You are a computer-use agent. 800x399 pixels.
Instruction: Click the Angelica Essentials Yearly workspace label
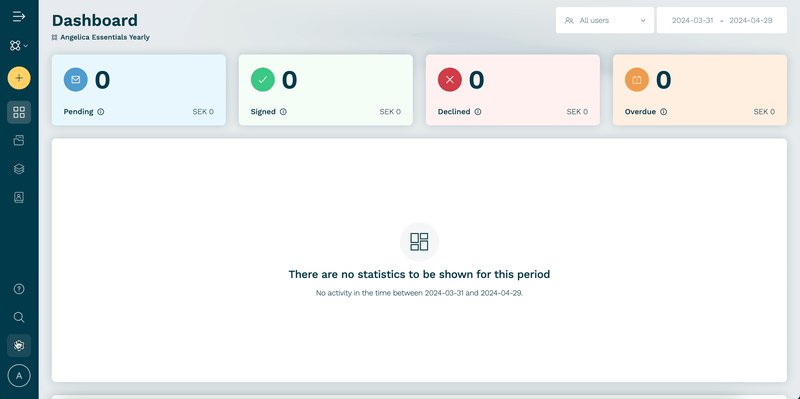point(105,37)
